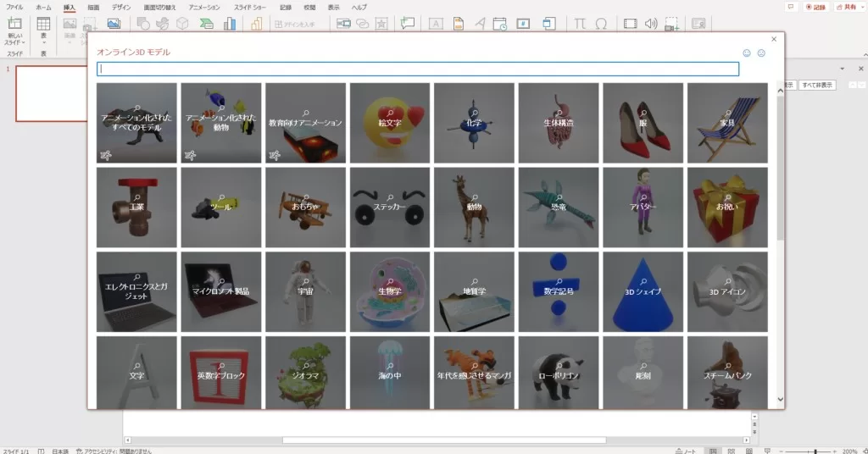Open the アニメーション ribbon tab
Viewport: 868px width, 454px height.
(x=203, y=7)
